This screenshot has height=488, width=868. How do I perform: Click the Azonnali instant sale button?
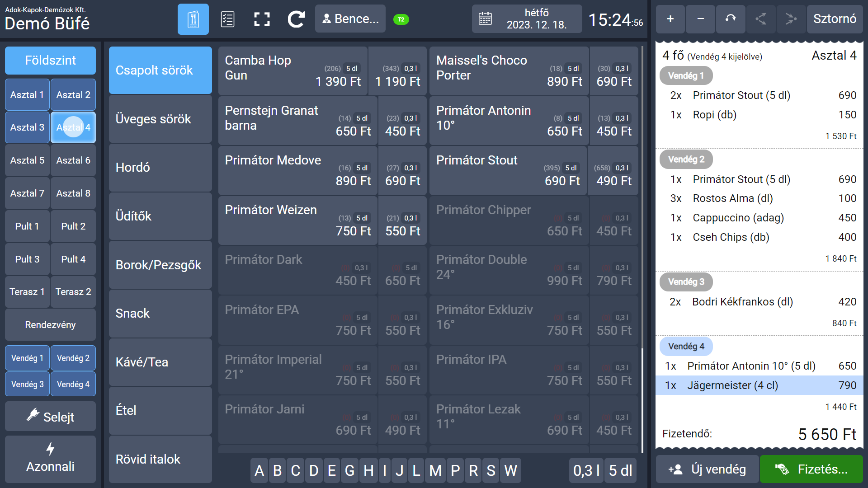tap(50, 459)
